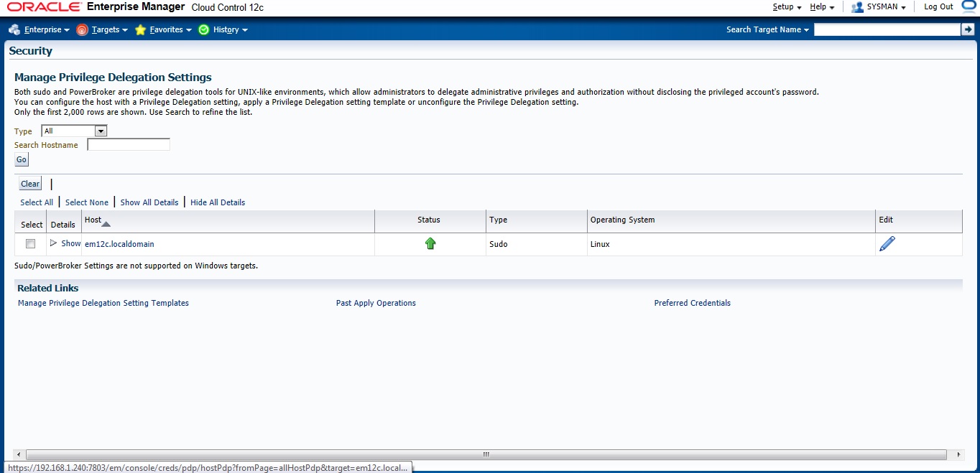The image size is (980, 473).
Task: Focus the Search Hostname field
Action: pyautogui.click(x=129, y=144)
